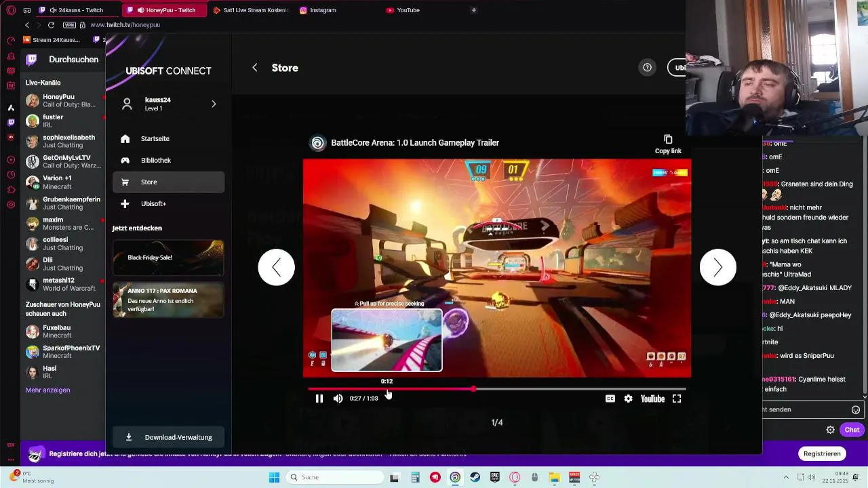Open Startseite in Ubisoft Connect
Image resolution: width=868 pixels, height=488 pixels.
[x=168, y=138]
